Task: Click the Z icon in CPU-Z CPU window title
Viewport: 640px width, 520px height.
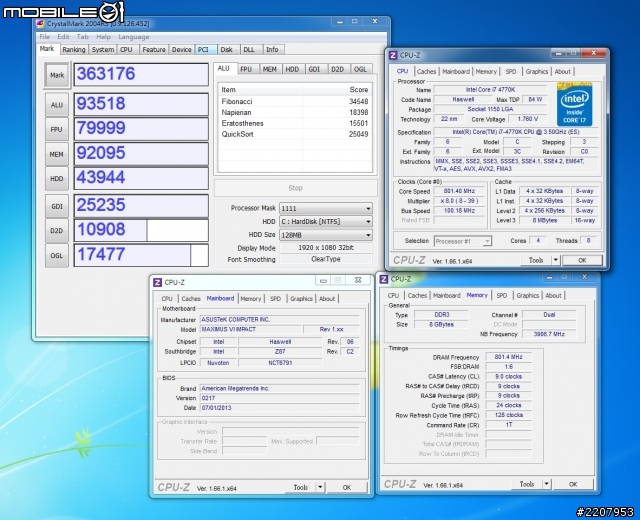Action: coord(393,55)
